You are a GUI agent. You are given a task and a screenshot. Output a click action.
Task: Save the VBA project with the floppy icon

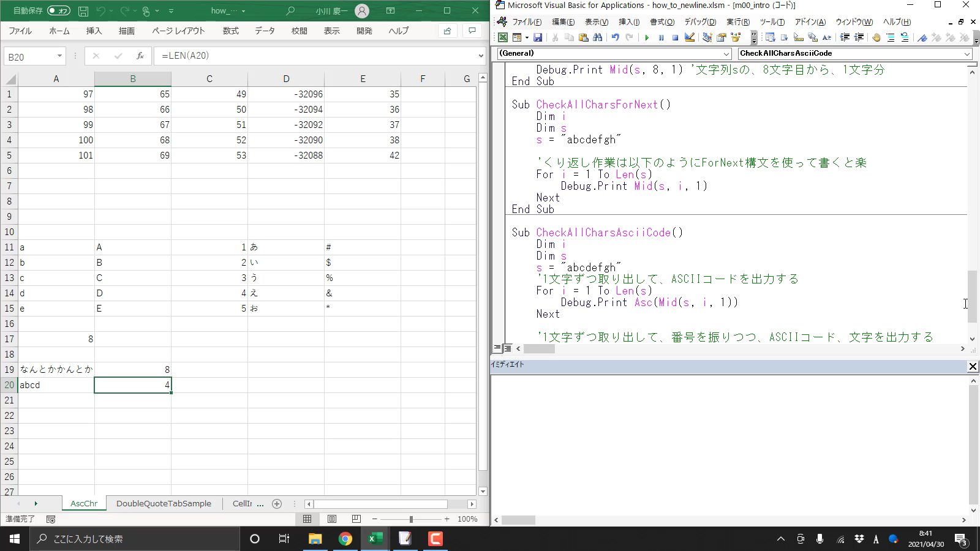538,38
